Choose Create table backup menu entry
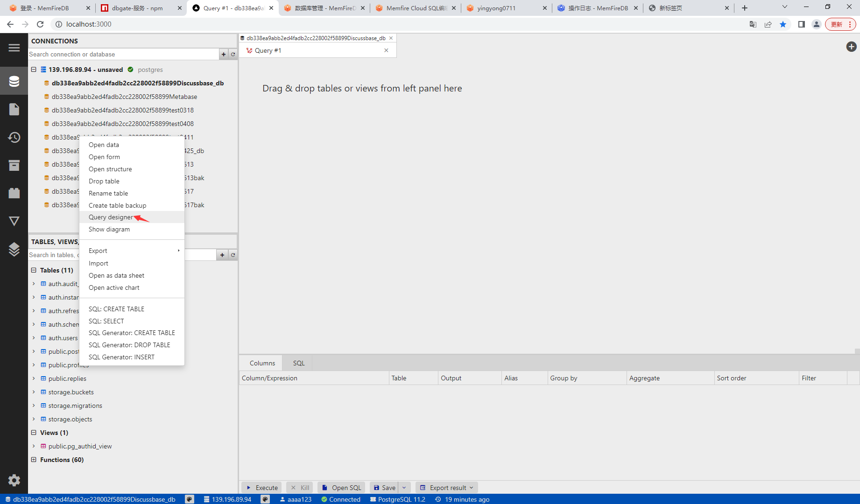The height and width of the screenshot is (504, 860). [x=132, y=205]
